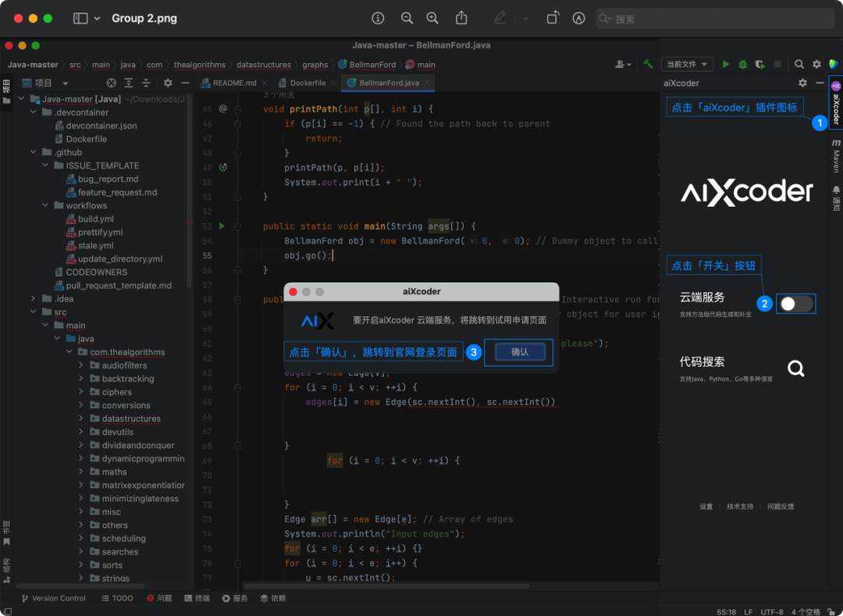The width and height of the screenshot is (843, 616).
Task: Open Search Everywhere magnifier icon
Action: (x=798, y=64)
